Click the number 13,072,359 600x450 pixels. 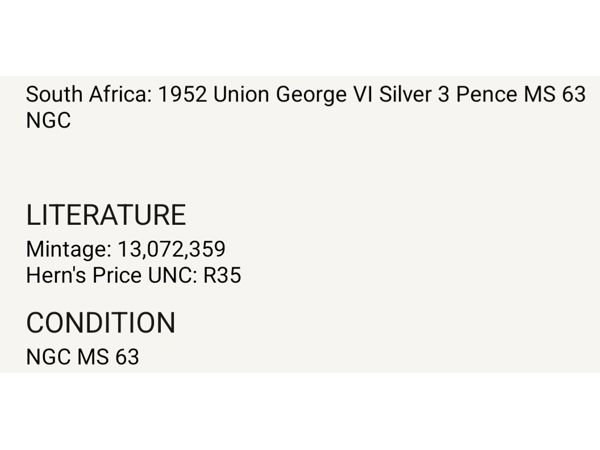coord(171,249)
